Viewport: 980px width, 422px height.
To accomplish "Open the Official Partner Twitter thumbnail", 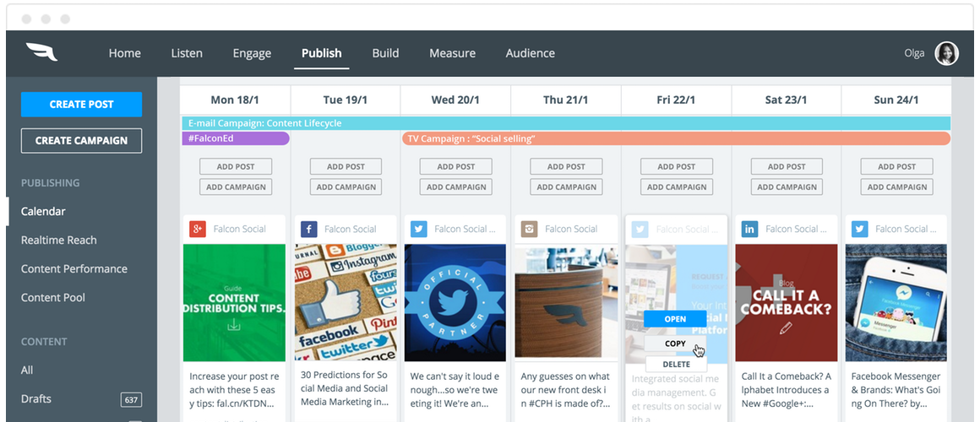I will (x=455, y=303).
